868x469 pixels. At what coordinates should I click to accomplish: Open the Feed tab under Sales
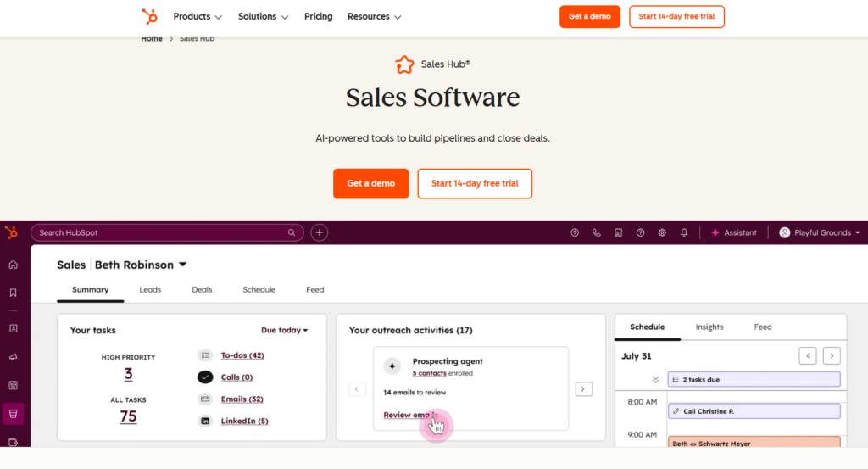[315, 289]
